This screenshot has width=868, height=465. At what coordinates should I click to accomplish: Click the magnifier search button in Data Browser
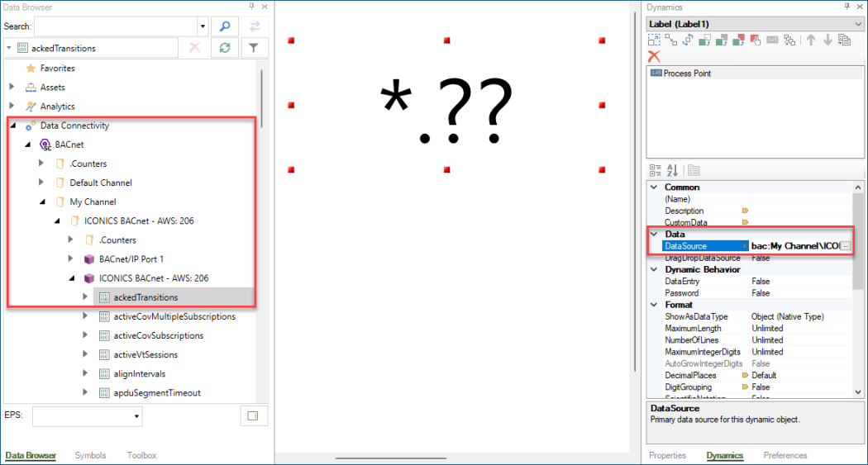(x=224, y=26)
